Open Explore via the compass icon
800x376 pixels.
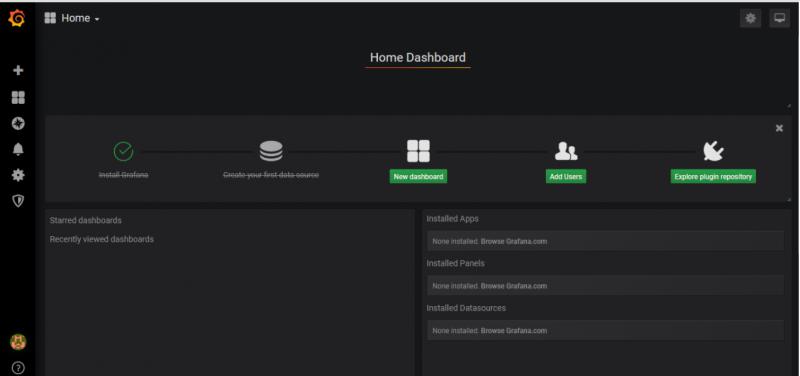click(x=18, y=123)
